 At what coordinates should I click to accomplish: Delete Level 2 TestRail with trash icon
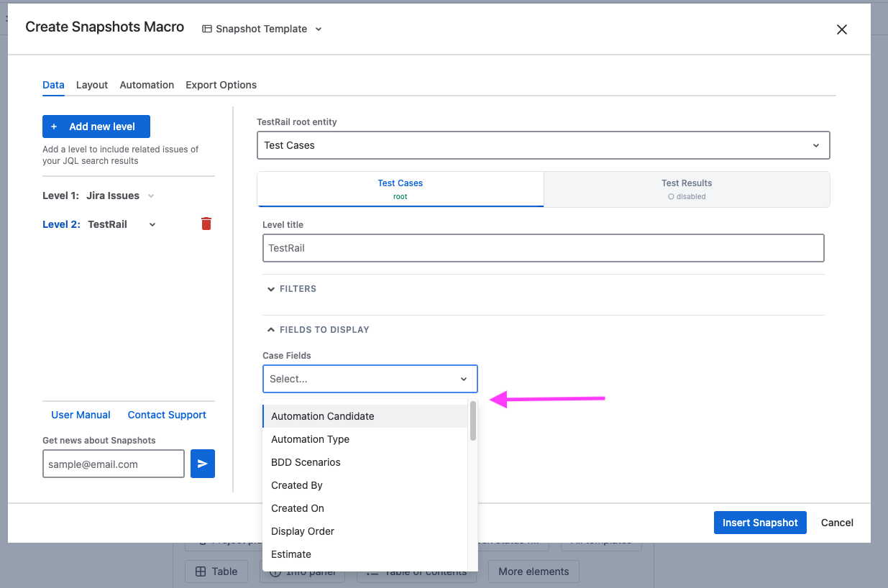(206, 224)
